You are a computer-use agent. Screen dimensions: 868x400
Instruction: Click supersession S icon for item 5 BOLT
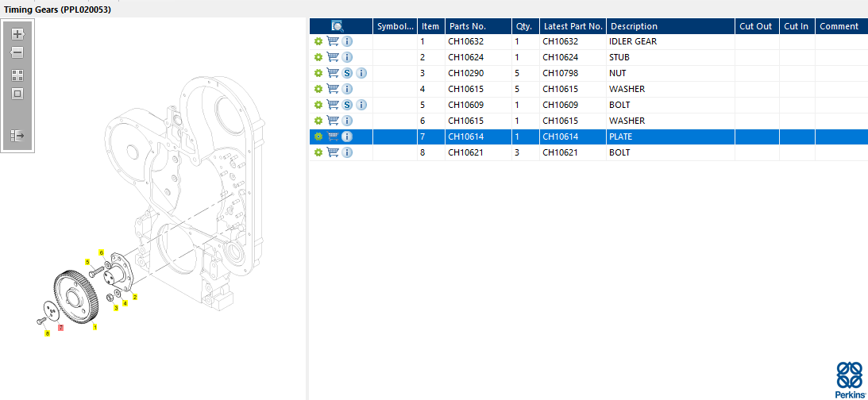(x=347, y=105)
